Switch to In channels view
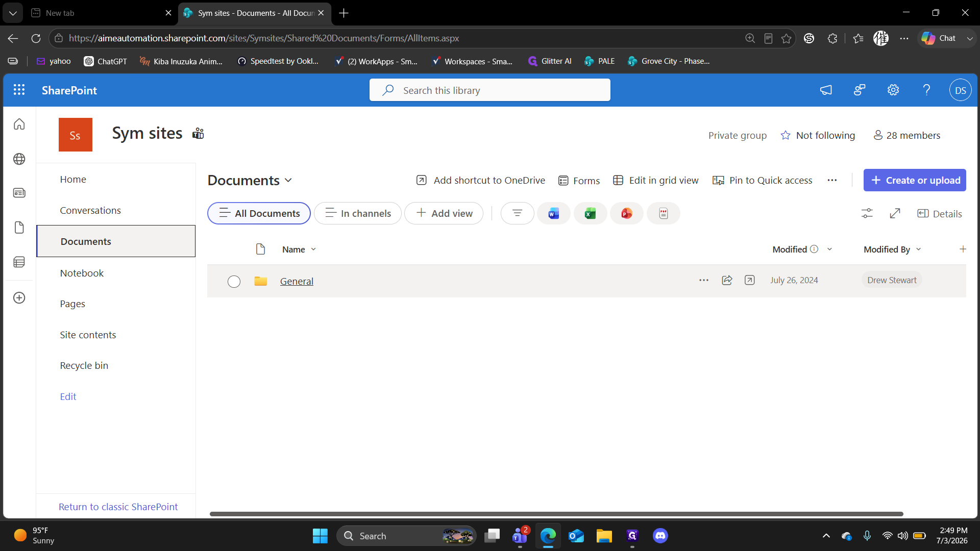This screenshot has height=551, width=980. pyautogui.click(x=358, y=213)
